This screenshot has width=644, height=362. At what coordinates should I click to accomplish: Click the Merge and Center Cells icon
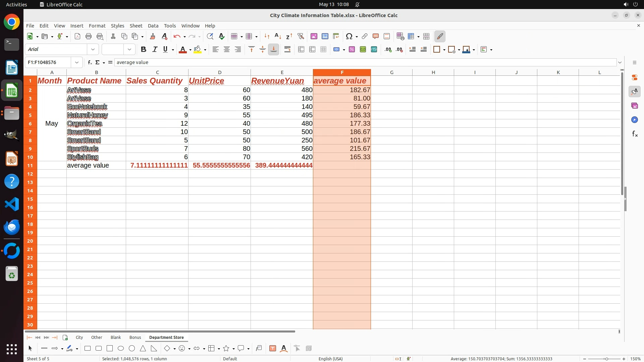pyautogui.click(x=301, y=49)
